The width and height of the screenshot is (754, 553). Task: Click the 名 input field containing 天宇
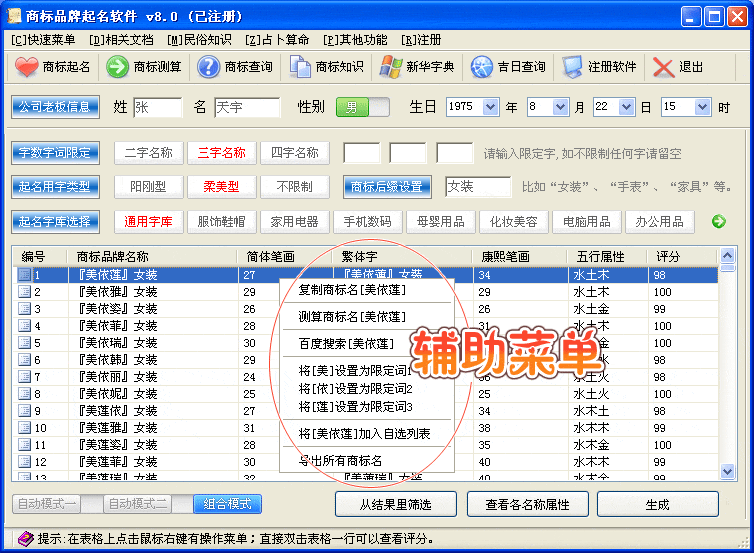click(x=247, y=107)
